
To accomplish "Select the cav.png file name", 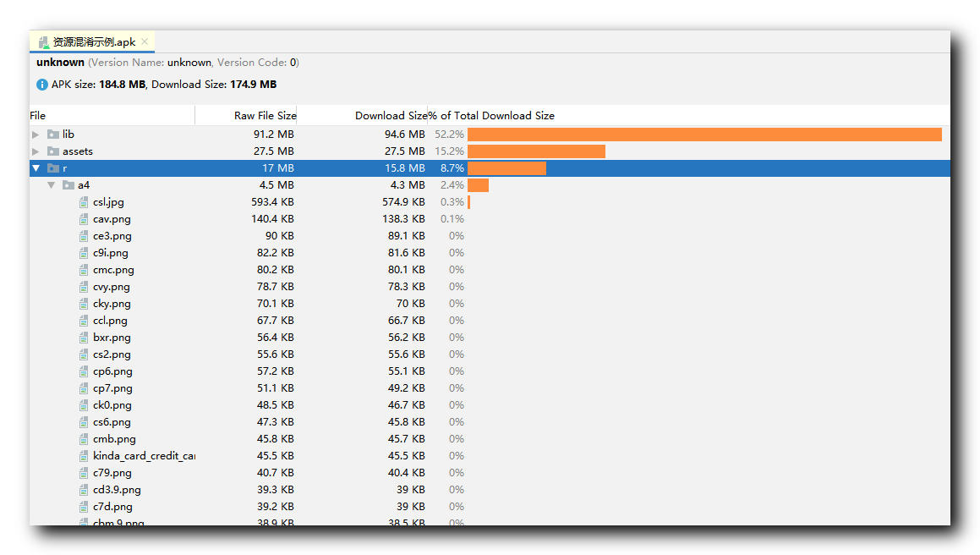I will point(112,219).
